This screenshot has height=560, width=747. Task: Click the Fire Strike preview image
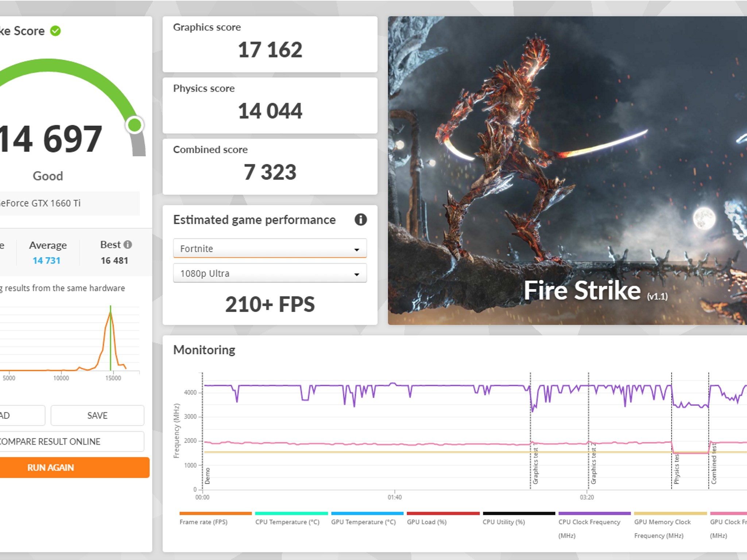(567, 170)
